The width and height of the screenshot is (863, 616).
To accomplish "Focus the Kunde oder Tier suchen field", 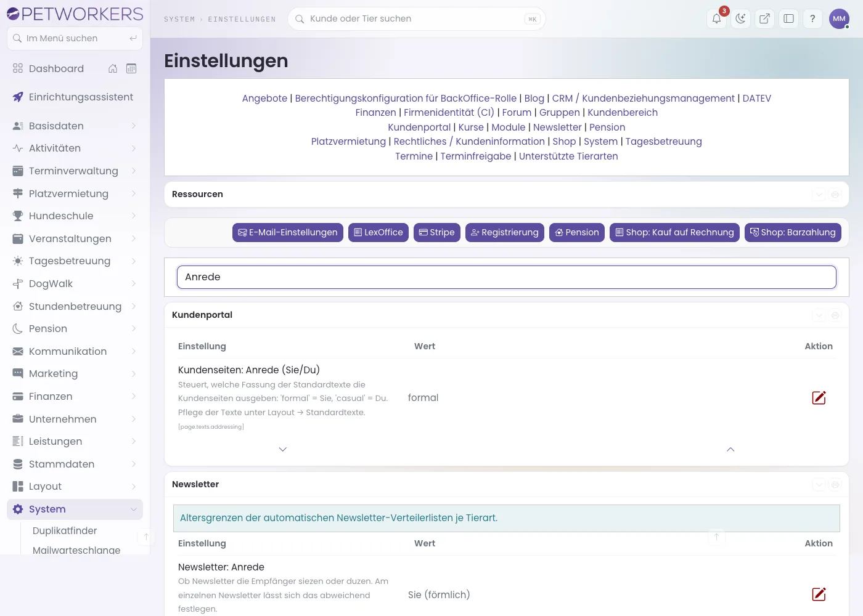I will [417, 19].
